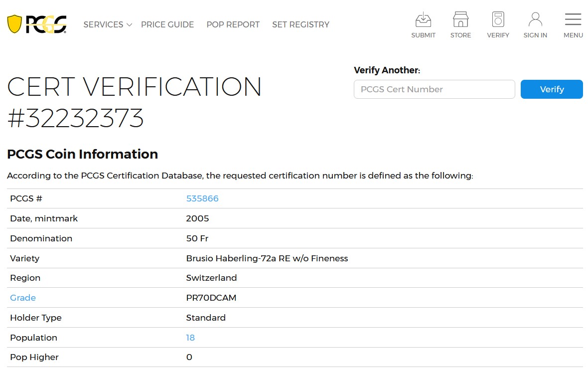Open the population count 18 link
The width and height of the screenshot is (588, 379).
190,338
